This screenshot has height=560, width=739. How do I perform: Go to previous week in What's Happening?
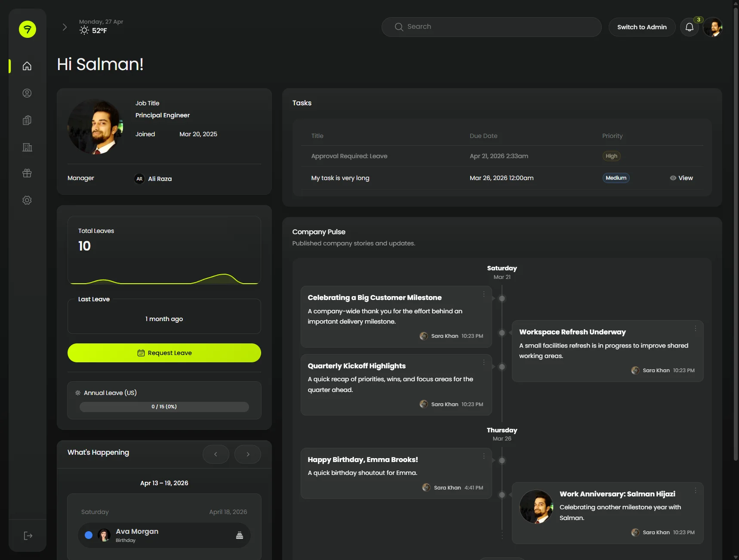point(216,454)
